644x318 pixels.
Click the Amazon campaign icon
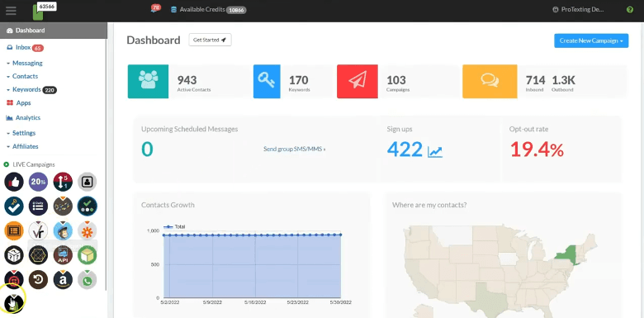[x=63, y=280]
